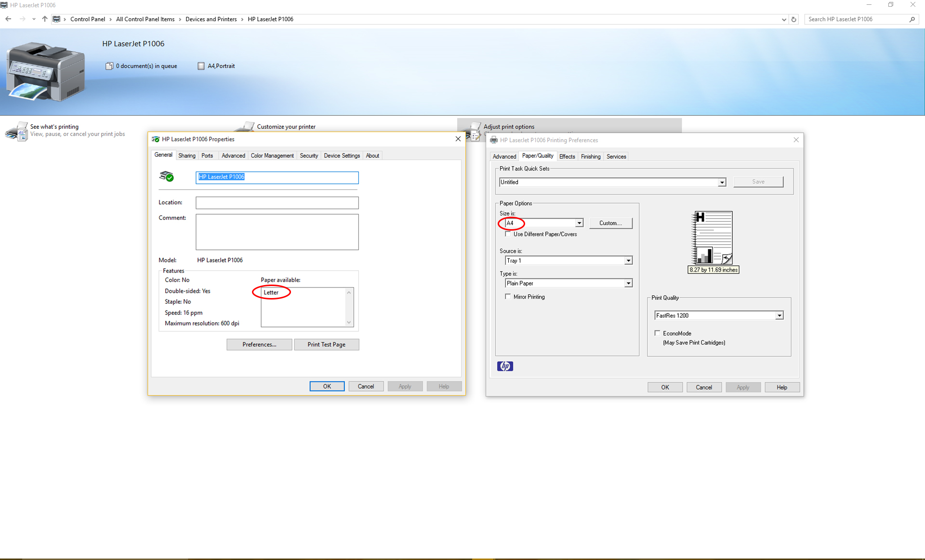Click the printer status icon in Properties
Image resolution: width=925 pixels, height=560 pixels.
point(167,177)
